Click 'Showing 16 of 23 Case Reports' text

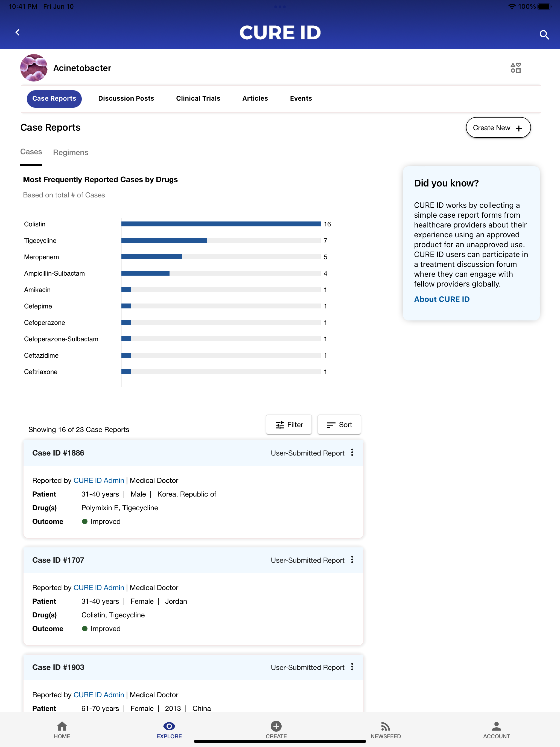click(79, 430)
